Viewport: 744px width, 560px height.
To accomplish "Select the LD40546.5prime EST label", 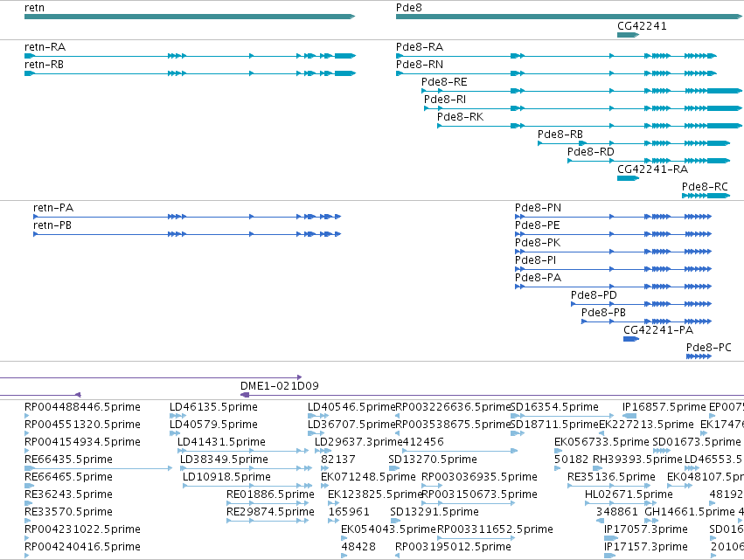I will pyautogui.click(x=351, y=407).
